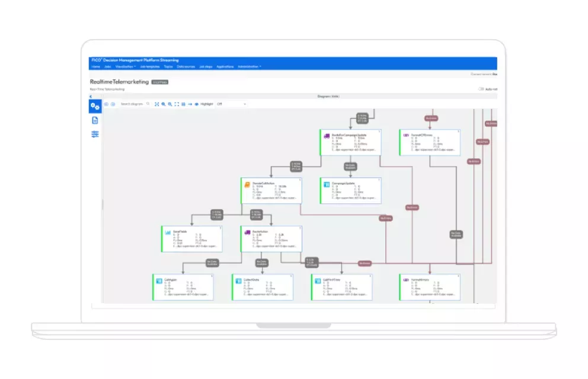This screenshot has width=588, height=379.
Task: Toggle the eye highlight visibility icon in toolbar
Action: coord(196,104)
